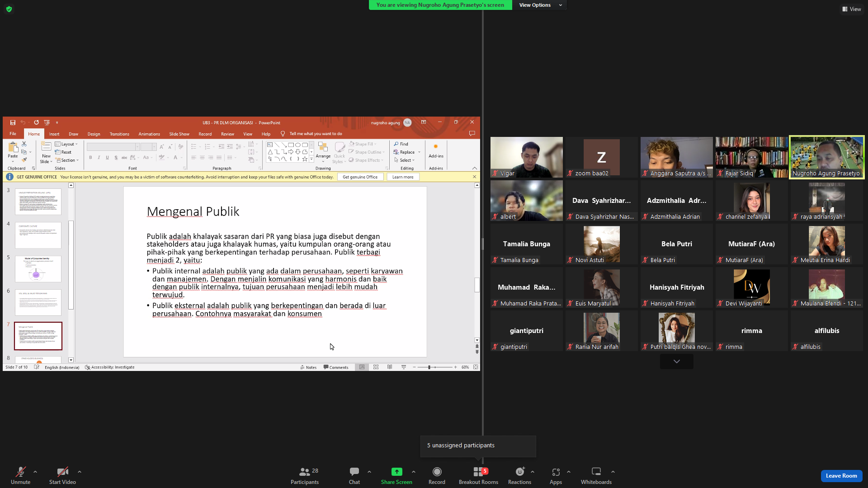
Task: Expand the Layout dropdown
Action: (x=66, y=144)
